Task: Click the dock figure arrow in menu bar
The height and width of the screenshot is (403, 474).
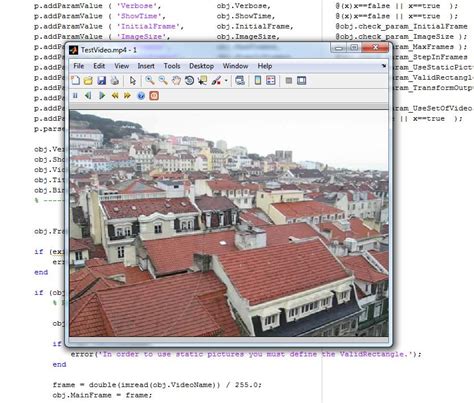Action: 384,66
